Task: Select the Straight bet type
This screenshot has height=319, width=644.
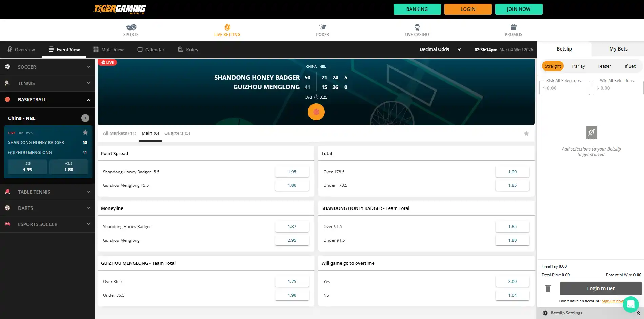Action: [553, 66]
